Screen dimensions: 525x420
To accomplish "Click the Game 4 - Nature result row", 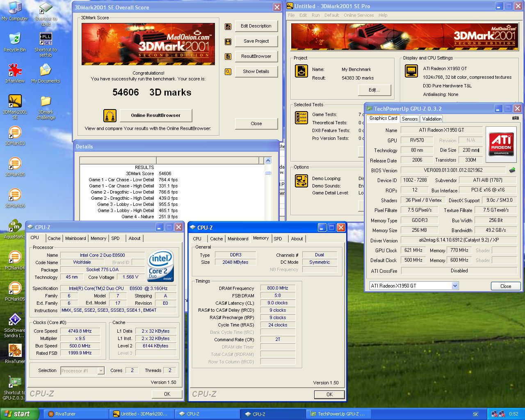I will 172,217.
